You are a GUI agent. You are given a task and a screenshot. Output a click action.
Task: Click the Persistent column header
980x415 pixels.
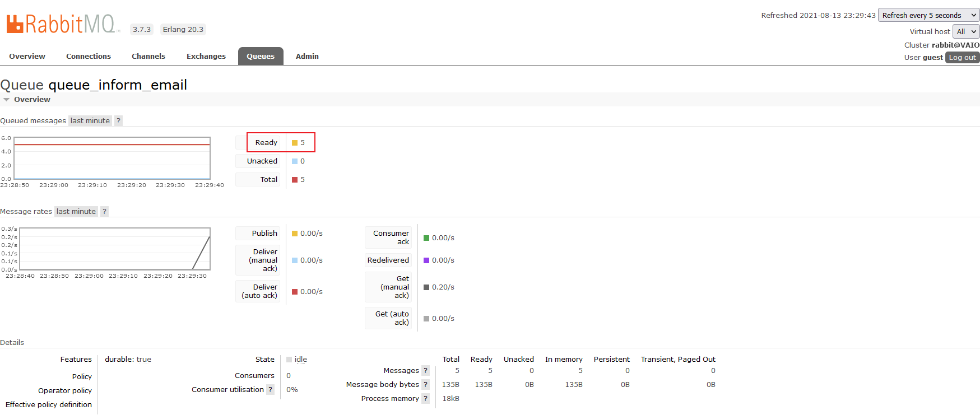click(612, 359)
